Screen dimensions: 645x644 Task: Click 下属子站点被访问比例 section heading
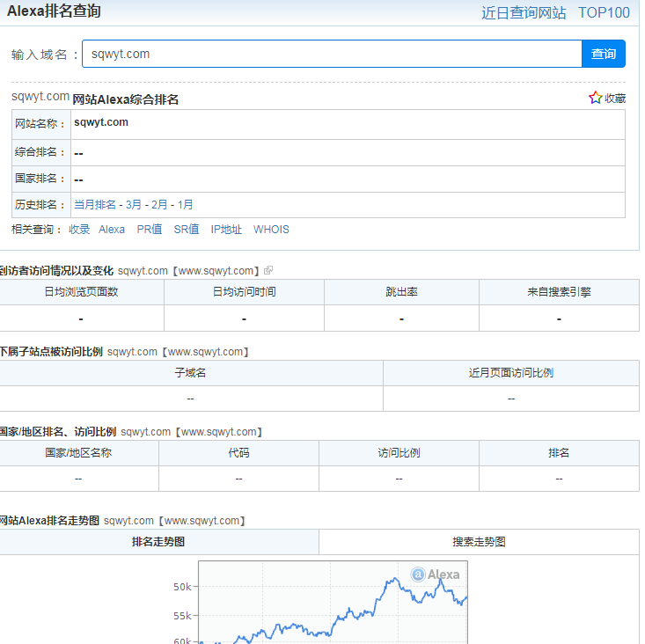[51, 352]
